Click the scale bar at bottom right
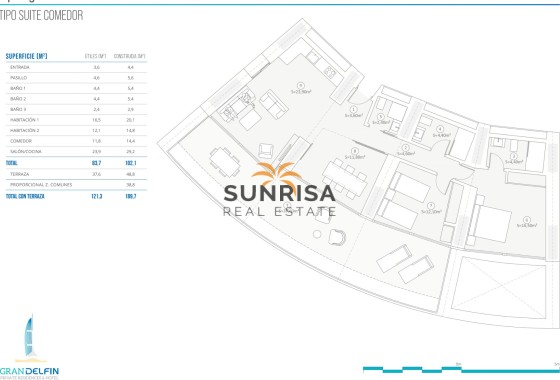Screen dimensions: 560x380 [x=461, y=369]
